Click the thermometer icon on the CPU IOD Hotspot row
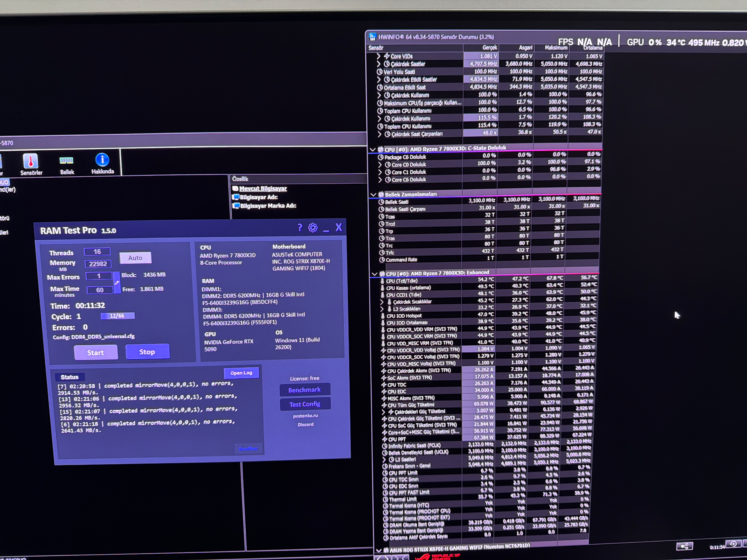 [383, 316]
